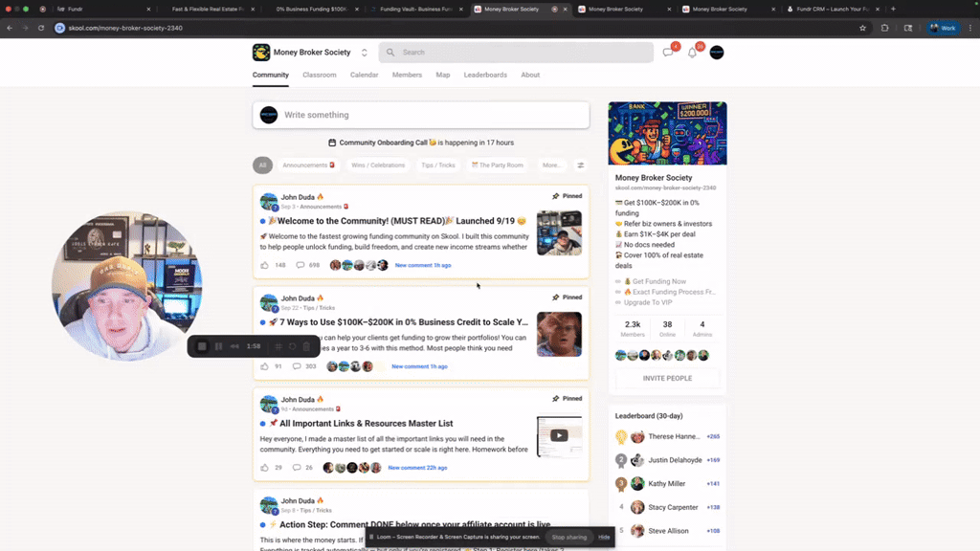The height and width of the screenshot is (551, 980).
Task: Open the feed filter settings icon
Action: point(581,165)
